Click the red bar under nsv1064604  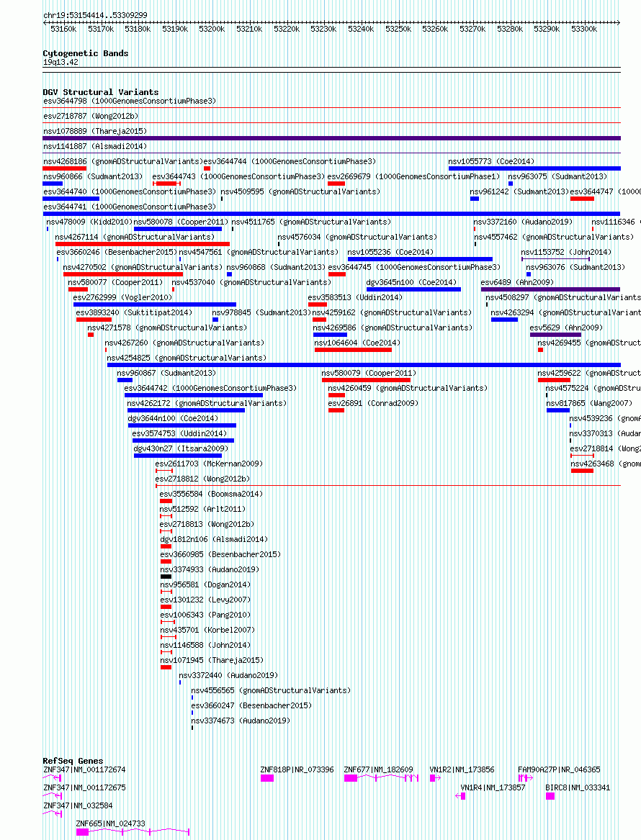point(353,350)
